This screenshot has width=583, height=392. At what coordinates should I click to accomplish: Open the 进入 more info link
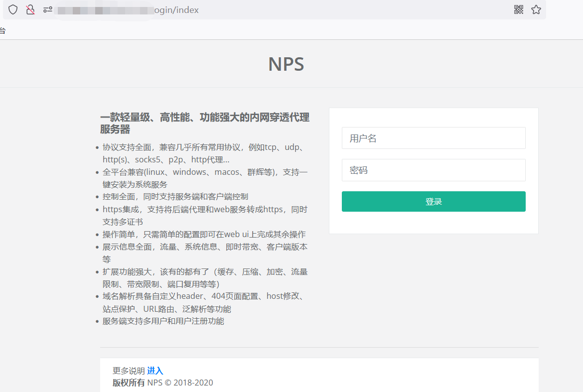[155, 371]
